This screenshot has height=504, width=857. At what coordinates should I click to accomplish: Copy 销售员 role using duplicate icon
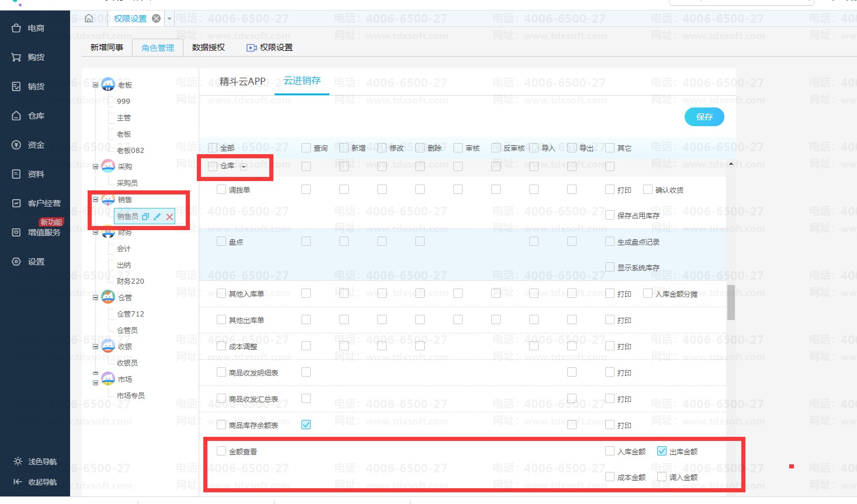tap(145, 217)
